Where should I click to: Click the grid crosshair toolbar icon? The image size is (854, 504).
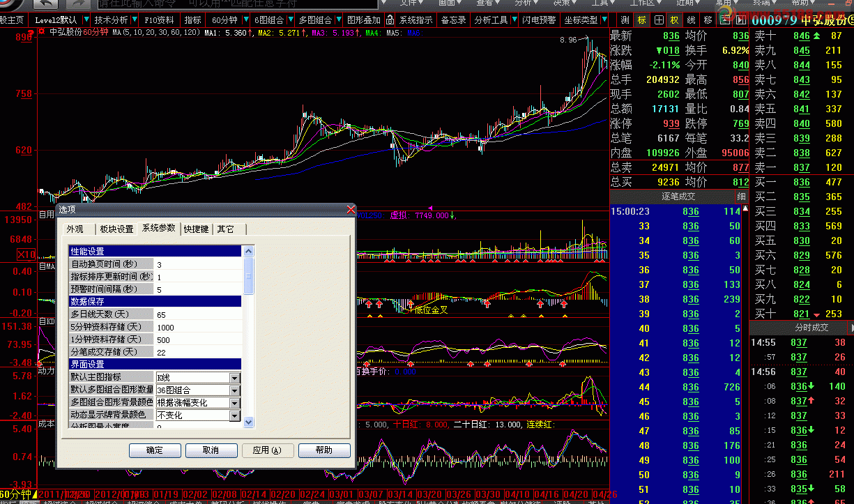pos(659,20)
